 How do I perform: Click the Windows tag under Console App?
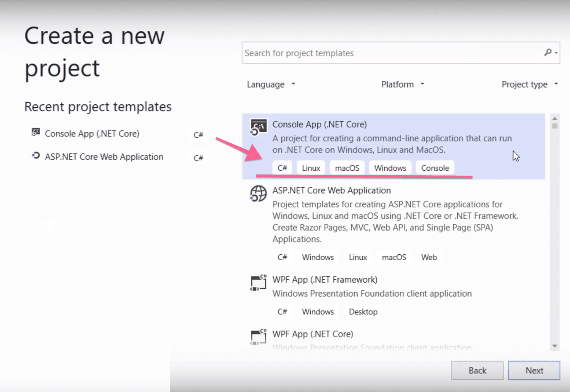(390, 168)
